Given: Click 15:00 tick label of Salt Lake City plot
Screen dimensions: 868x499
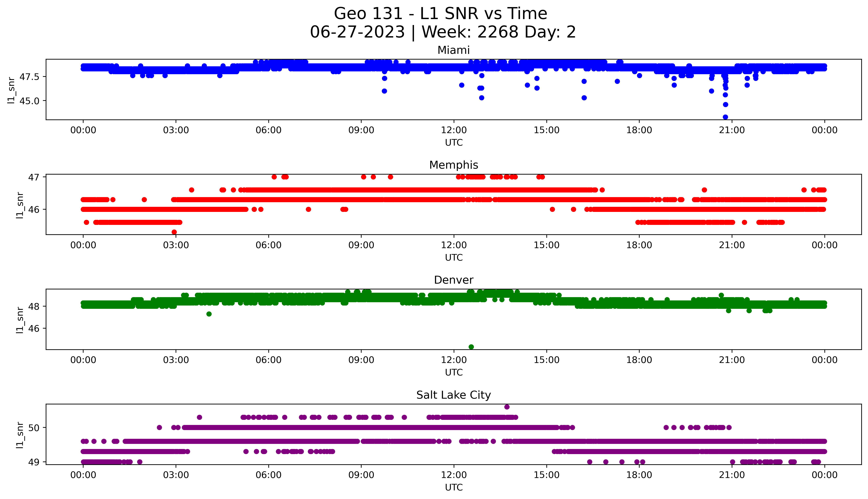Looking at the screenshot, I should click(547, 475).
